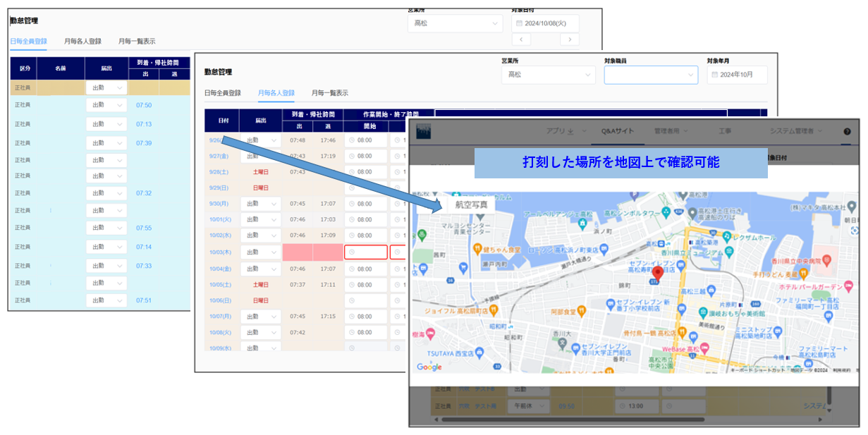Click the help question mark icon
The width and height of the screenshot is (868, 435).
847,131
